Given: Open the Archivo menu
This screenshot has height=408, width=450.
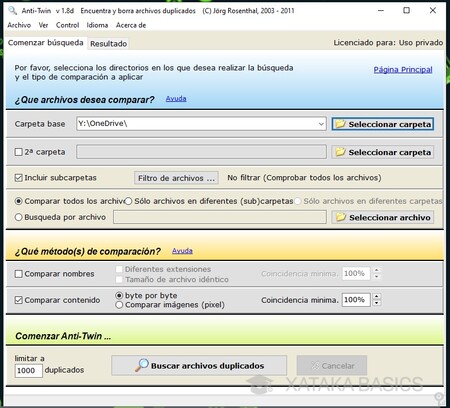Looking at the screenshot, I should tap(19, 25).
